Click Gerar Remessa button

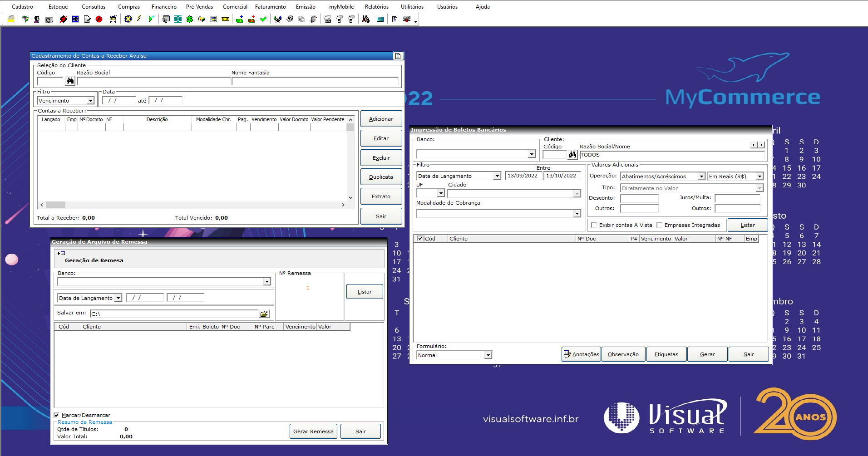(x=313, y=431)
